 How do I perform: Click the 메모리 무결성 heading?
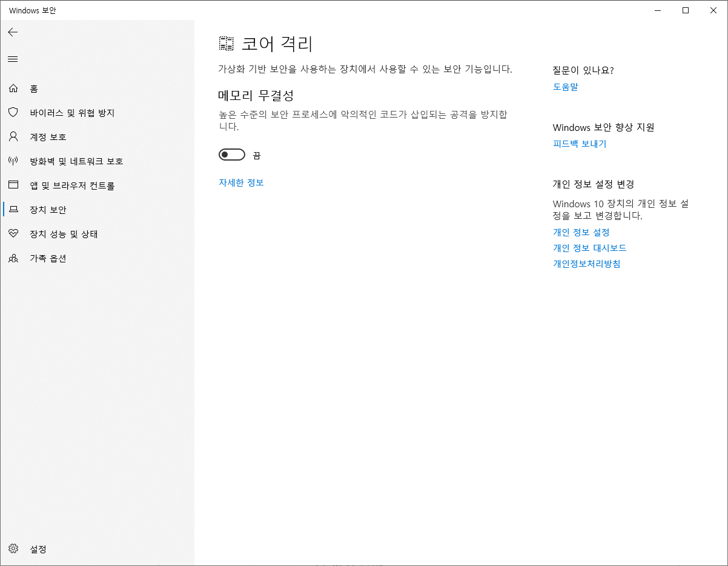pos(256,95)
